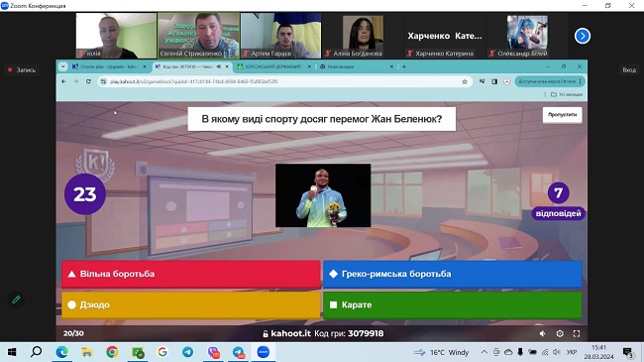Switch to the Choose plan tab

tap(109, 66)
